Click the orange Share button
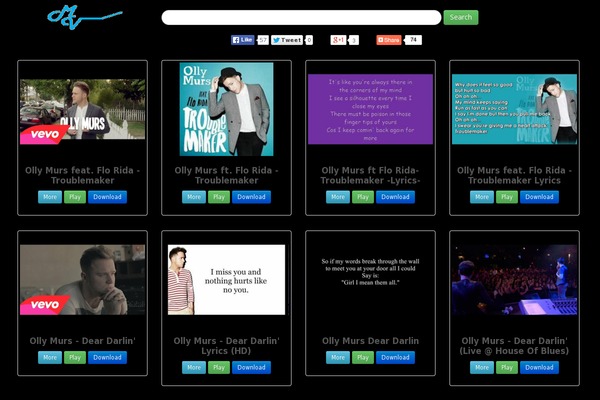 [389, 40]
